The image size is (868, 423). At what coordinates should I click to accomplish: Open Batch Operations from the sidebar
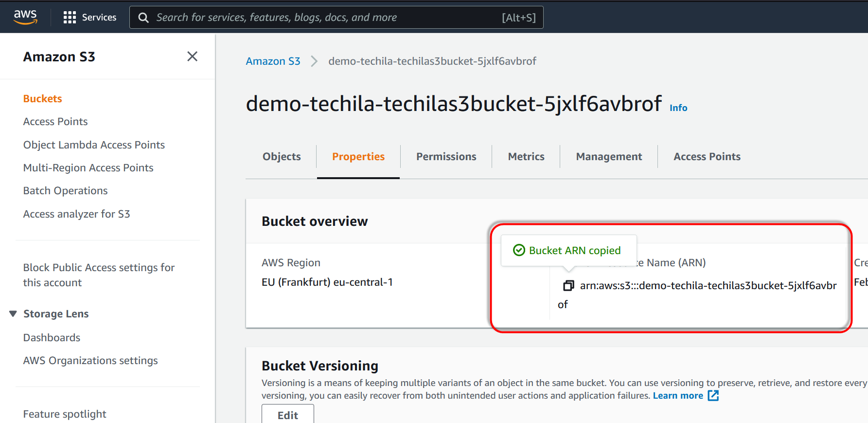pos(65,191)
